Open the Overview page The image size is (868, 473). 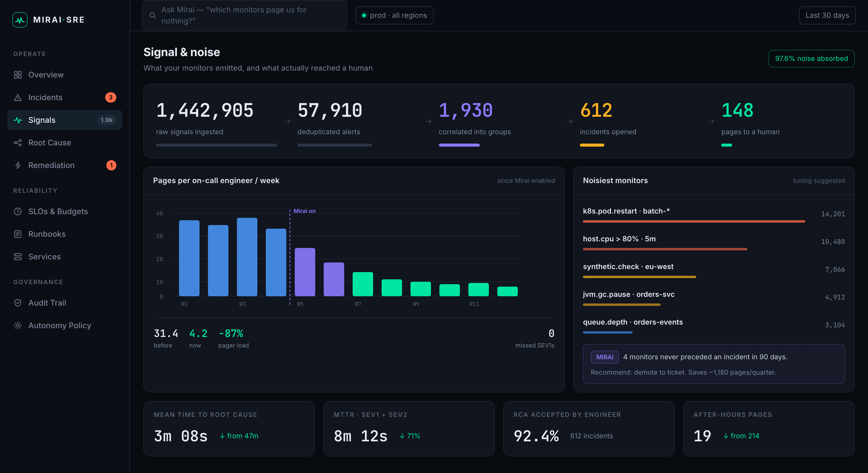[x=65, y=75]
